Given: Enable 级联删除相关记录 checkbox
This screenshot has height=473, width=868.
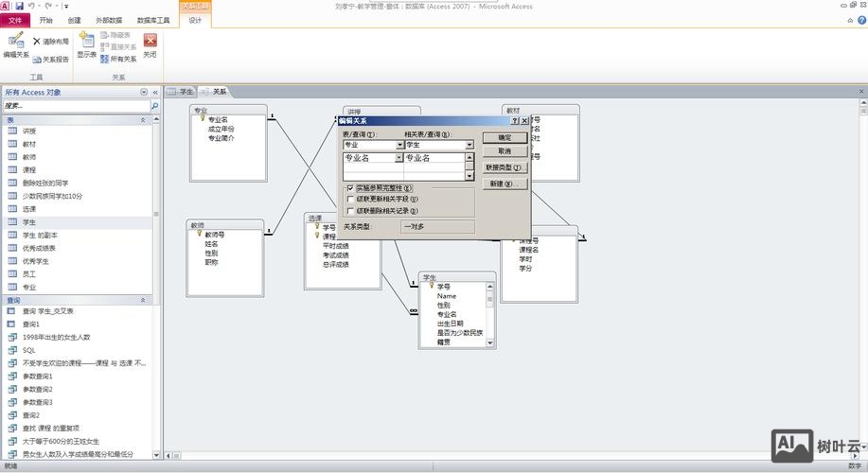Looking at the screenshot, I should [350, 211].
